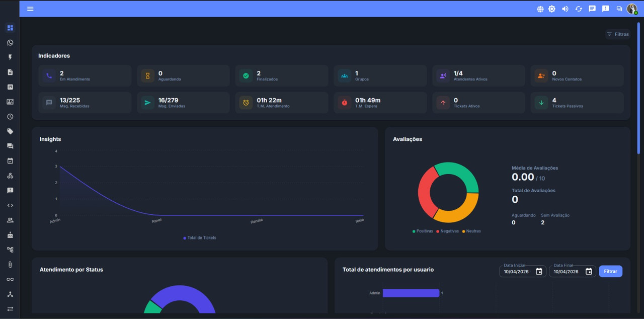Click the 0.00 average rating value

point(523,177)
